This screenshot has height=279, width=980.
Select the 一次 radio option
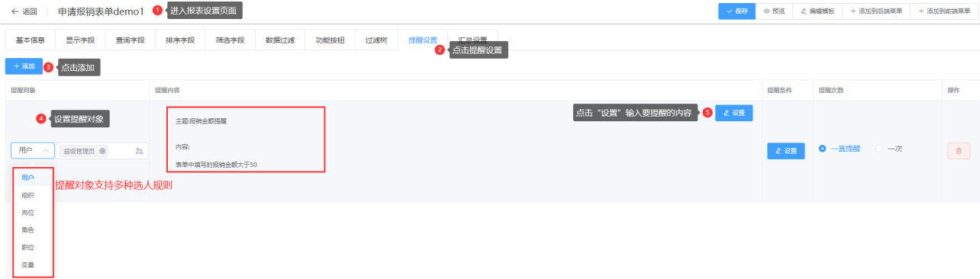[888, 149]
